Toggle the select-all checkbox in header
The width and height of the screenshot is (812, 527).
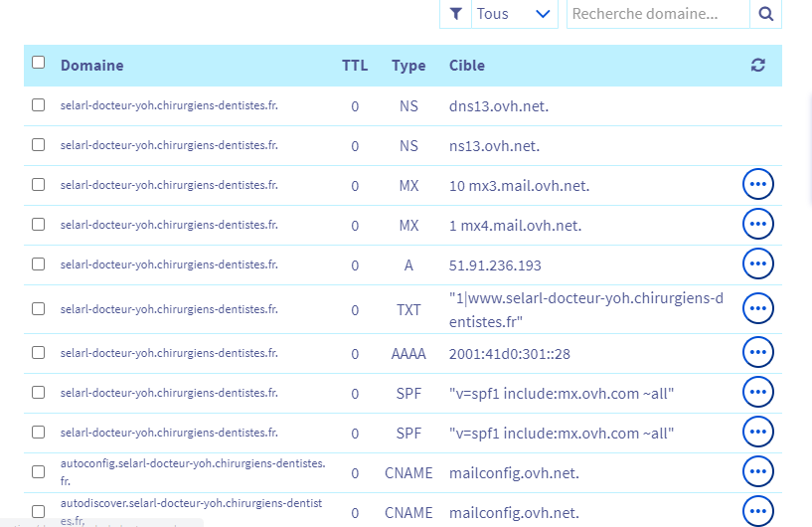[39, 63]
